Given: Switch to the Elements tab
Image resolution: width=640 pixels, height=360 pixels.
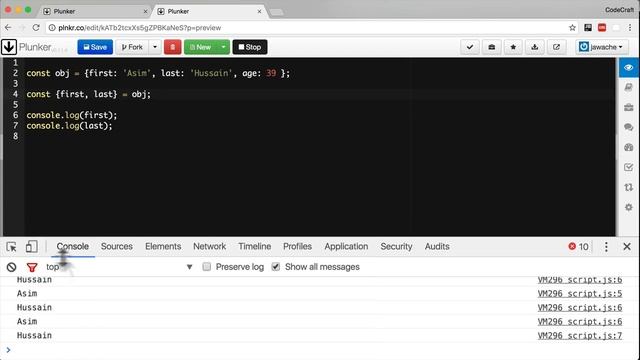Looking at the screenshot, I should tap(163, 247).
